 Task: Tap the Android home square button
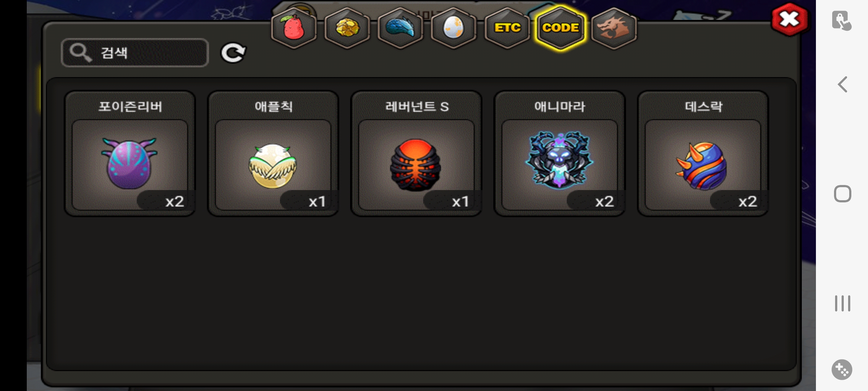[x=842, y=194]
